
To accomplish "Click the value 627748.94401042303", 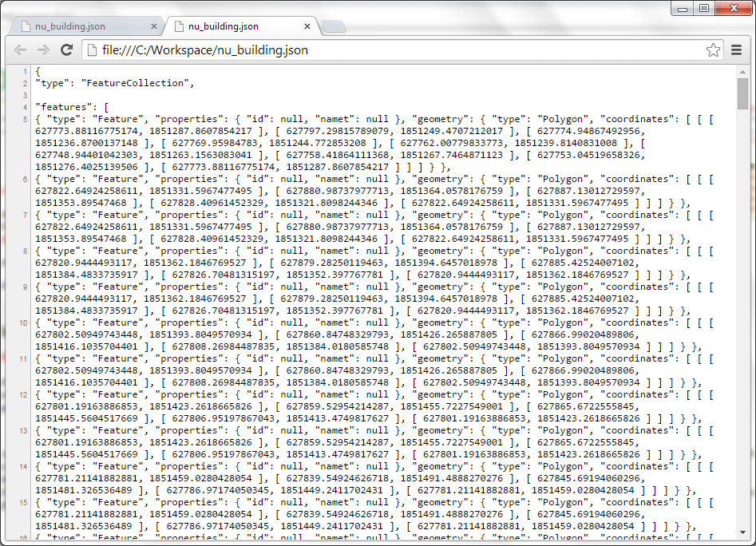I will tap(86, 155).
